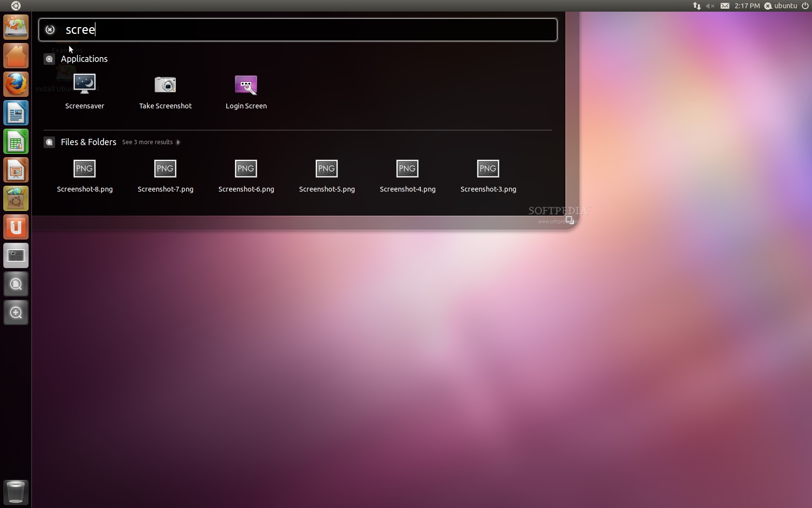The image size is (812, 508).
Task: Open the Trash at the launcher bottom
Action: [x=16, y=492]
